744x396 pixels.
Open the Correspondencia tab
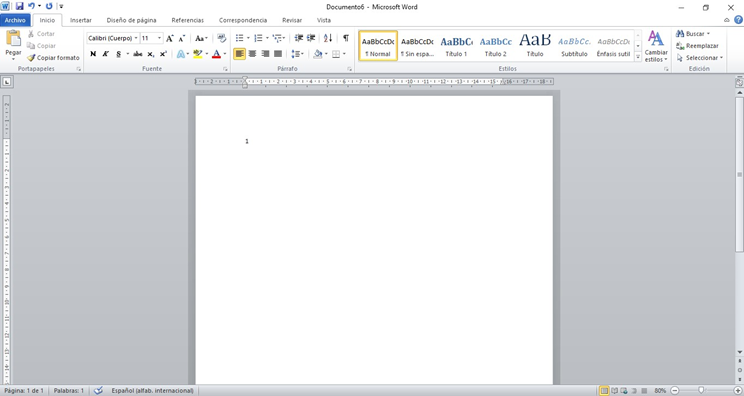(x=243, y=20)
